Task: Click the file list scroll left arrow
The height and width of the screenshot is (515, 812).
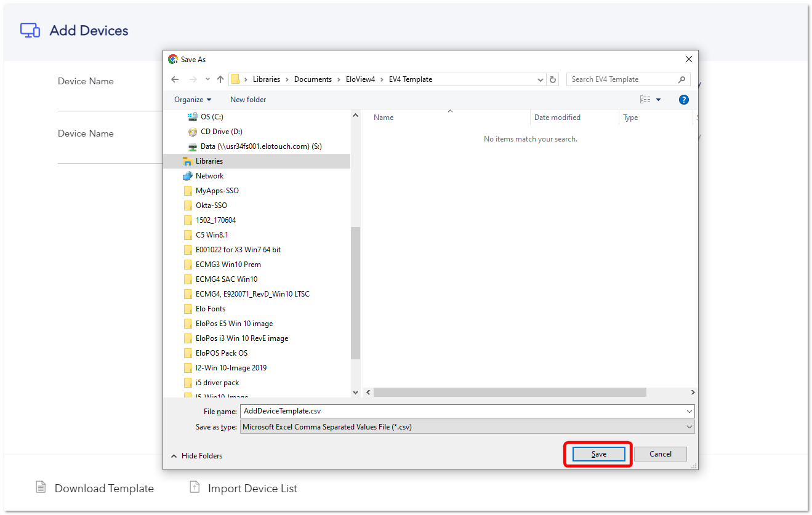Action: (x=368, y=392)
